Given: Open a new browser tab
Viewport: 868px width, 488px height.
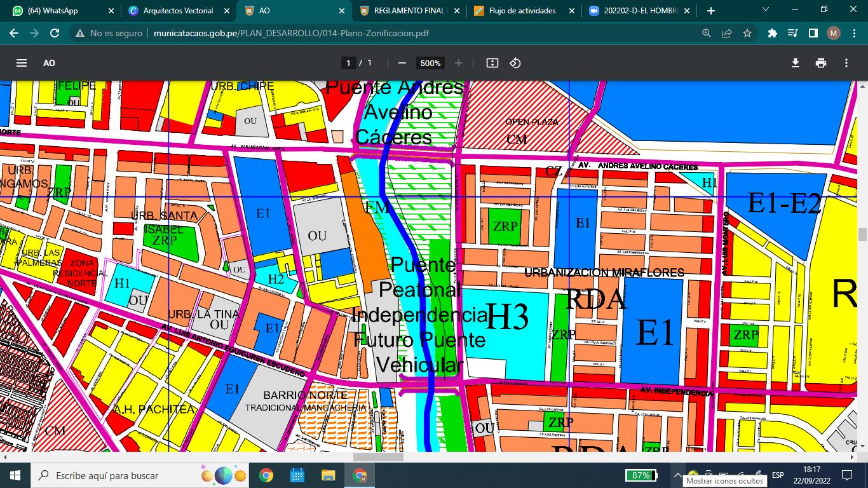Looking at the screenshot, I should pos(710,11).
